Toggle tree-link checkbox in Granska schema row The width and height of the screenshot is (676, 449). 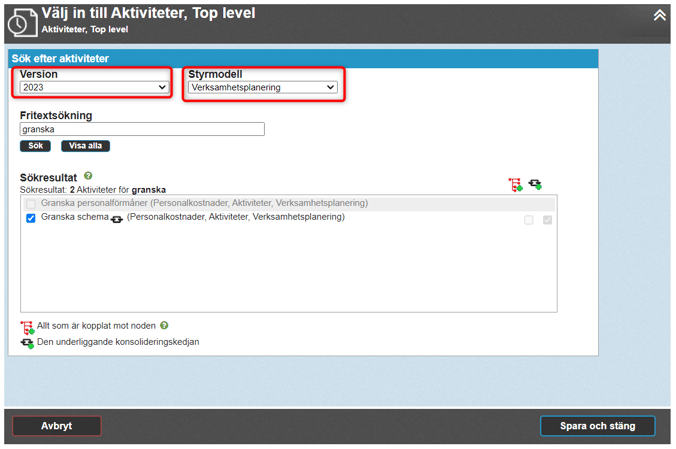pyautogui.click(x=529, y=220)
